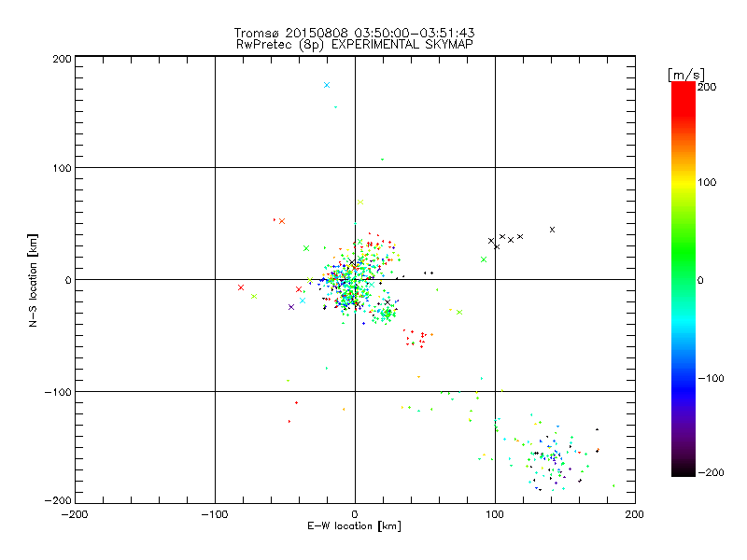The width and height of the screenshot is (747, 560).
Task: Click the colorbar '200' top tick label
Action: click(707, 87)
